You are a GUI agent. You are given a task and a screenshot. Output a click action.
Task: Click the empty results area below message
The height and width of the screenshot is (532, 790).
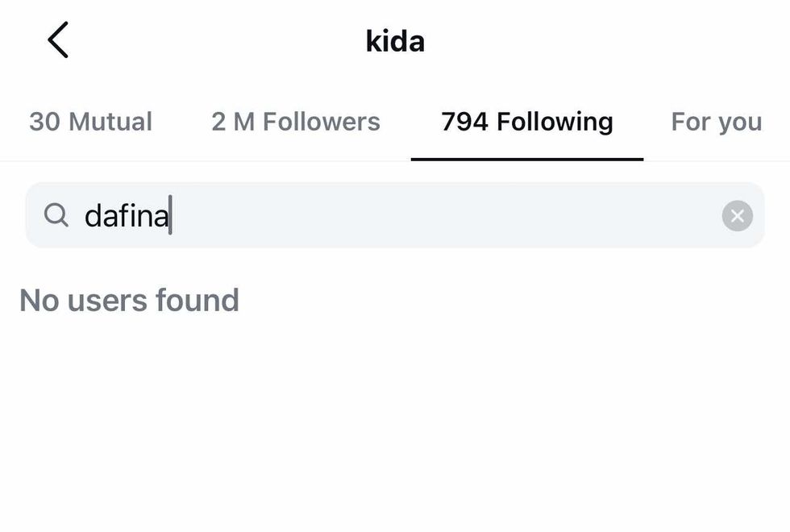(x=395, y=427)
